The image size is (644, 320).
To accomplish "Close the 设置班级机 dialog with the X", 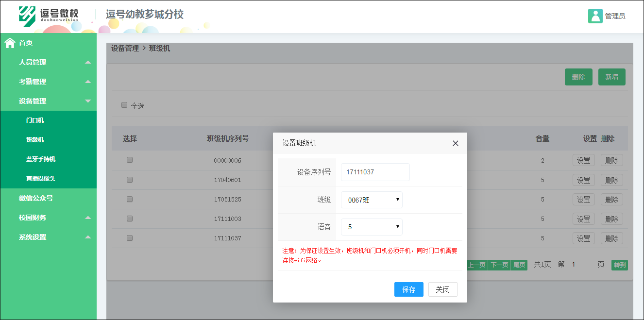I will pyautogui.click(x=455, y=143).
